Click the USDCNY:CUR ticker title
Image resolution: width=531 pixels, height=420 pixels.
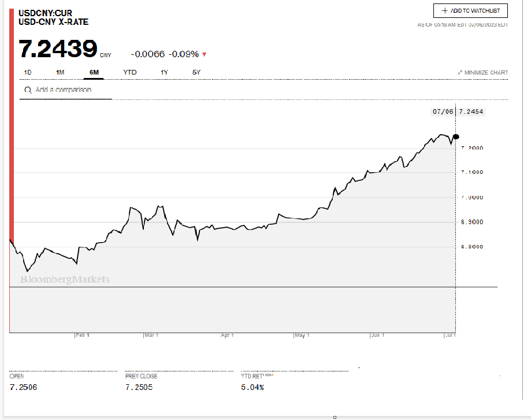click(x=46, y=13)
